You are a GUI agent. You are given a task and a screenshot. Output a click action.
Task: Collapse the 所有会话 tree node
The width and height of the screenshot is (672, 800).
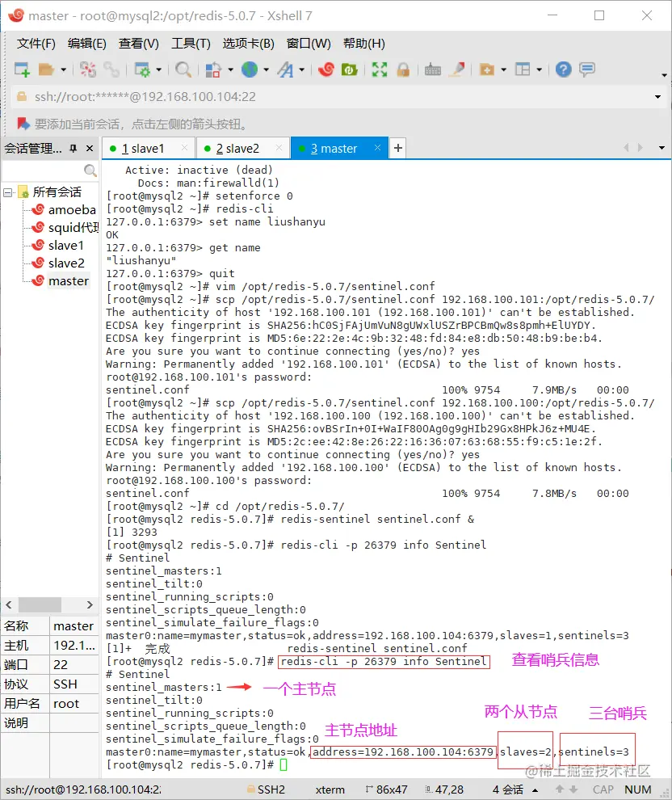(7, 192)
